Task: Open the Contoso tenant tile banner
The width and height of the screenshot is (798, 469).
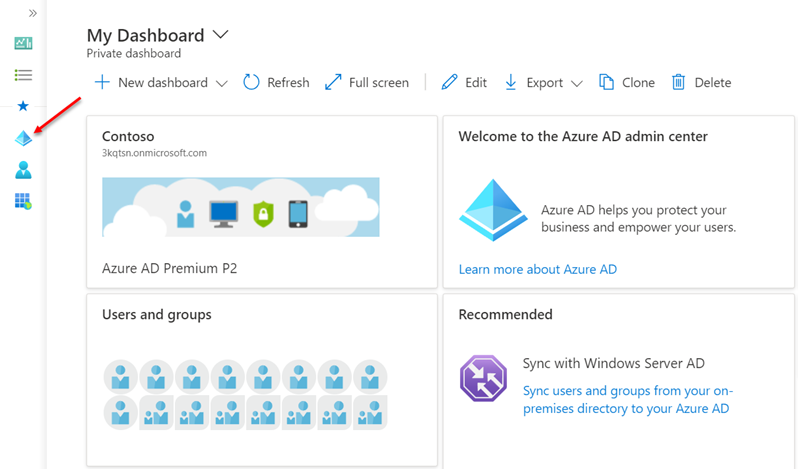Action: point(241,207)
